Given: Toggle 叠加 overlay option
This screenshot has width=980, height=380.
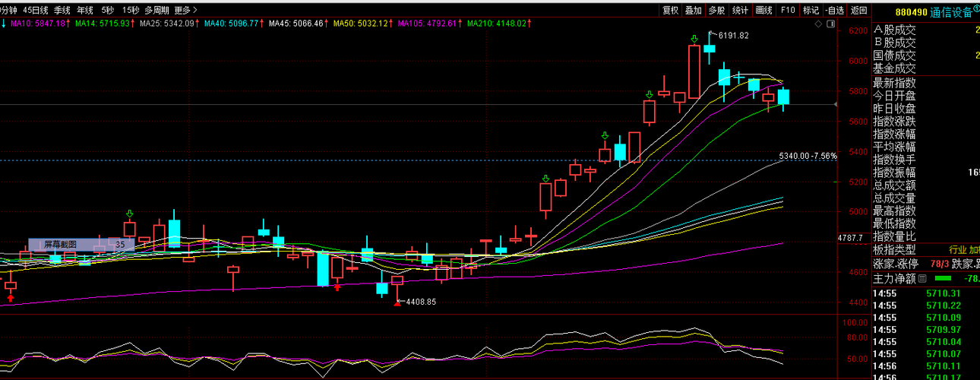Looking at the screenshot, I should [x=694, y=10].
